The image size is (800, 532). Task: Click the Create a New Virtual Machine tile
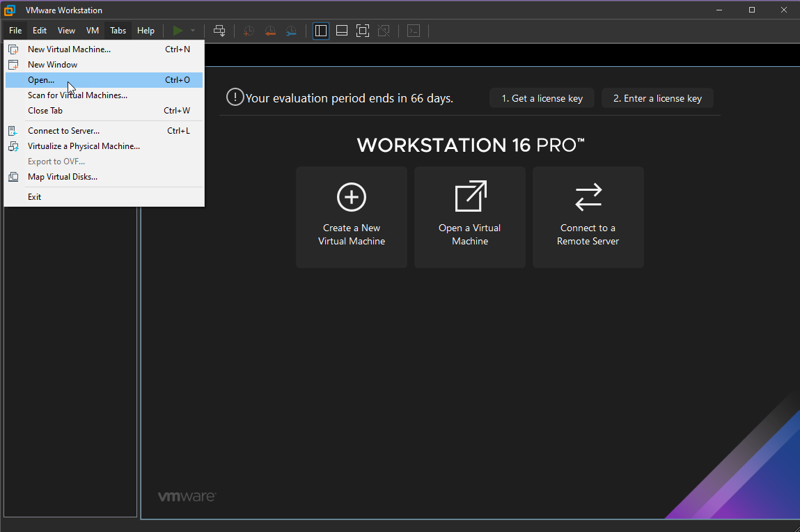352,217
